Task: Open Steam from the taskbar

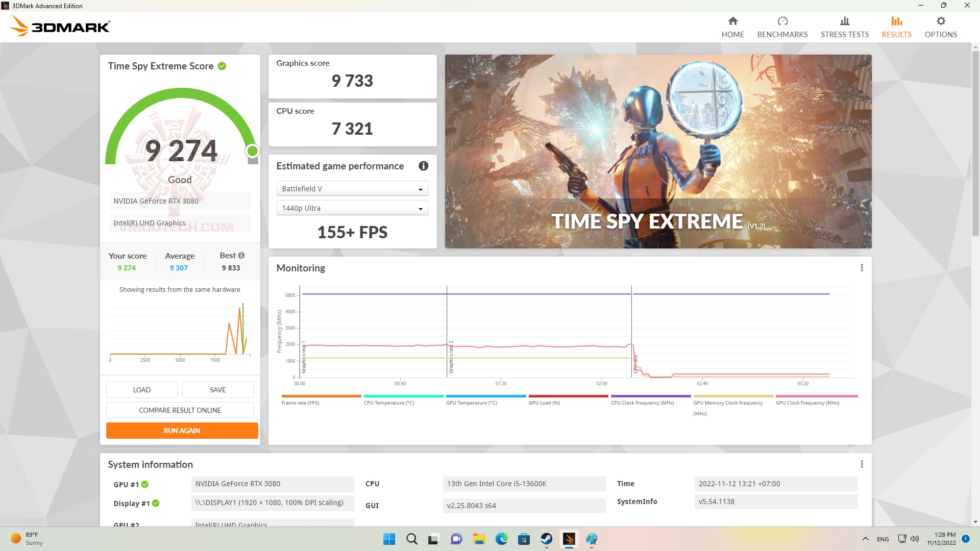Action: tap(546, 539)
